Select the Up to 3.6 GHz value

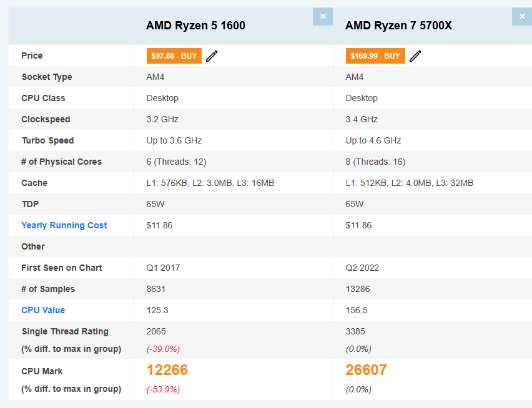tap(174, 140)
